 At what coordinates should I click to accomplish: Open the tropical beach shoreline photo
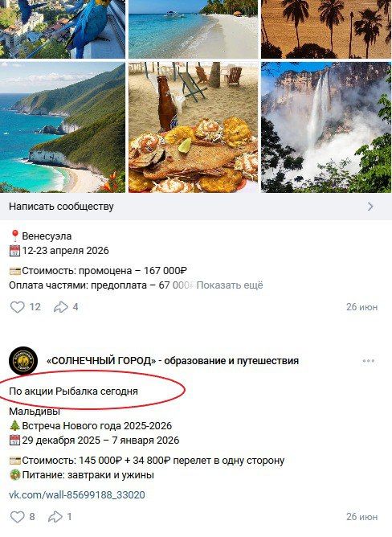tap(194, 29)
